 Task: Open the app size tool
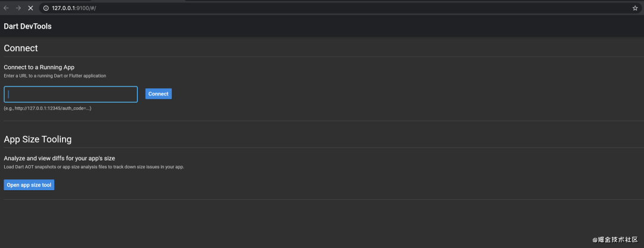coord(29,185)
